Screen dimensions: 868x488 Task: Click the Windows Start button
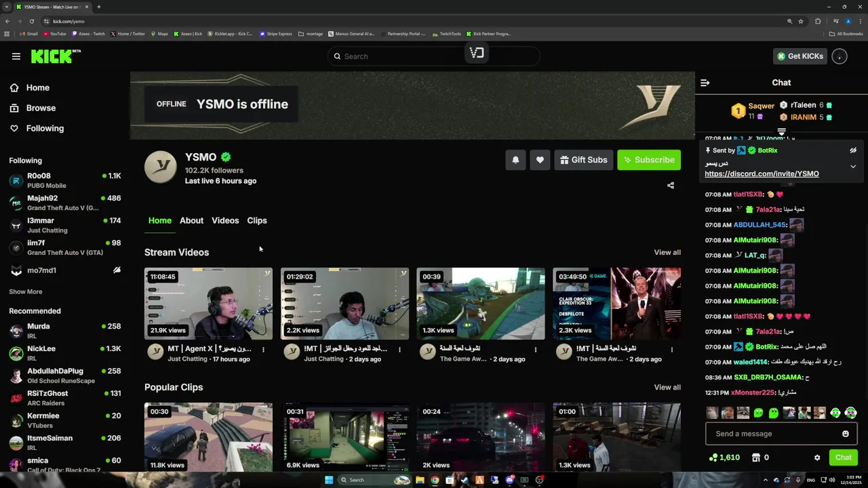tap(329, 480)
